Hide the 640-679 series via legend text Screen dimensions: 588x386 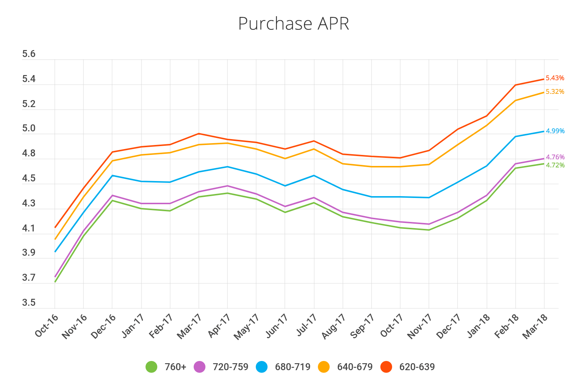click(355, 367)
